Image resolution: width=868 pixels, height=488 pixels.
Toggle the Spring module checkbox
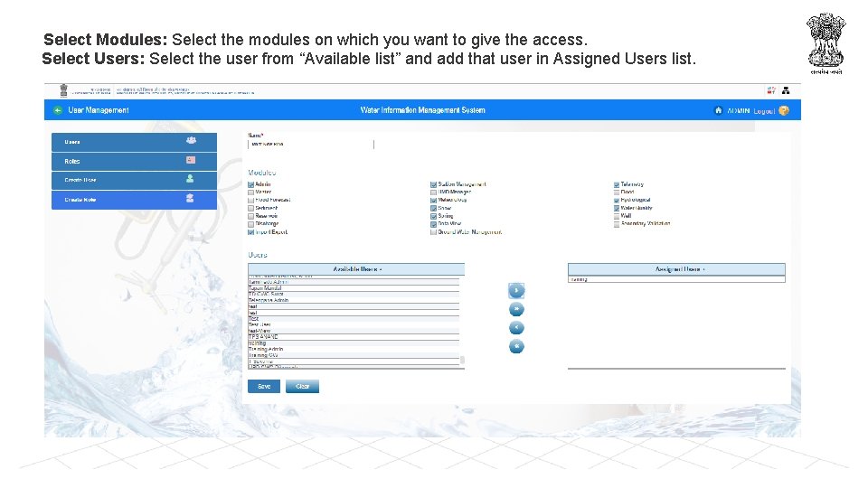pos(433,216)
